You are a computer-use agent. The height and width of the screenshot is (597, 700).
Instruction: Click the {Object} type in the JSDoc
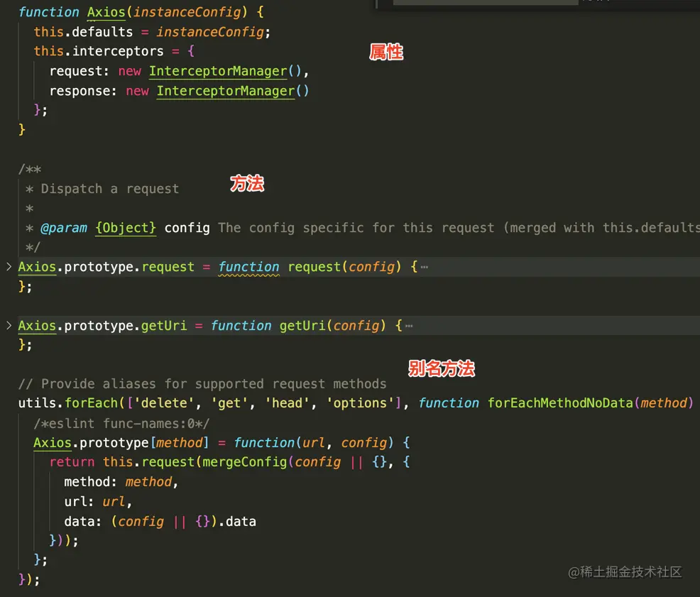click(x=126, y=228)
